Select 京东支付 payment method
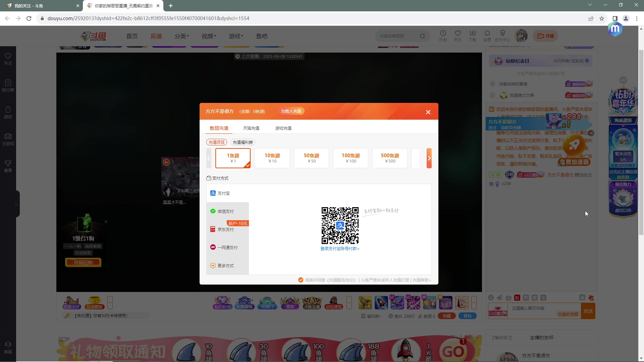The width and height of the screenshot is (644, 362). coord(228,229)
